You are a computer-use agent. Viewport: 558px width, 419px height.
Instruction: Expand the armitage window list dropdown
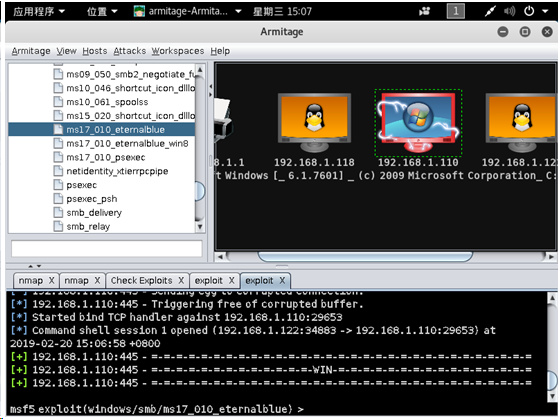pyautogui.click(x=238, y=11)
